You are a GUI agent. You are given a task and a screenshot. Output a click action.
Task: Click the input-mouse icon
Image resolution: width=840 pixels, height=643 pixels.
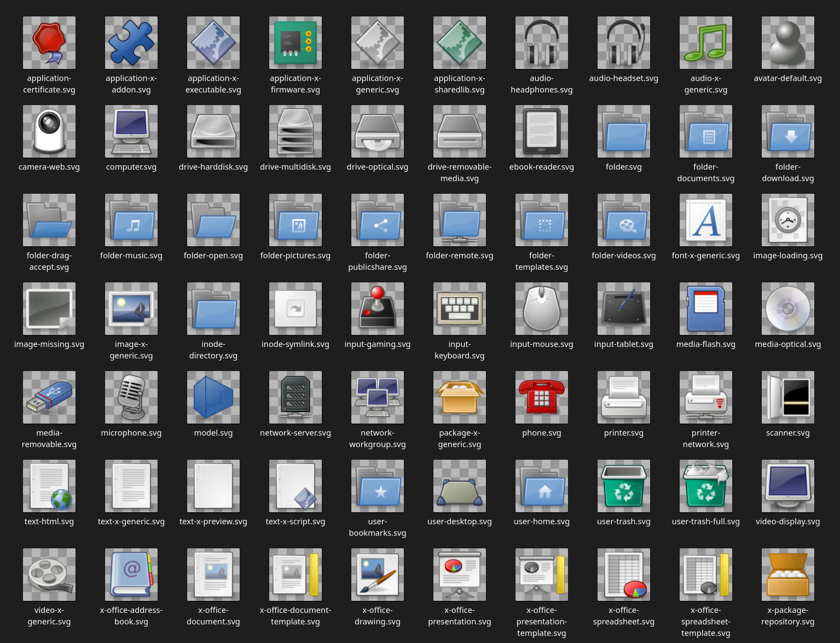coord(542,309)
